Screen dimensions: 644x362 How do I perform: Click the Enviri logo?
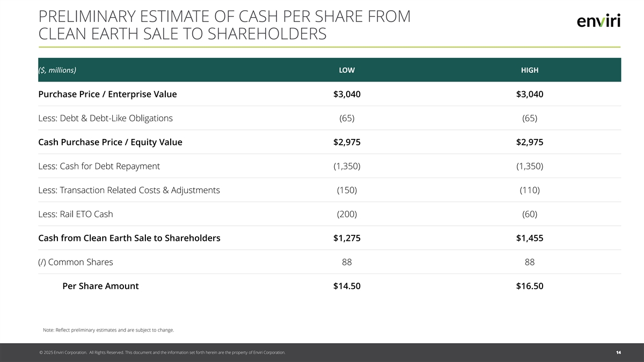click(x=598, y=20)
